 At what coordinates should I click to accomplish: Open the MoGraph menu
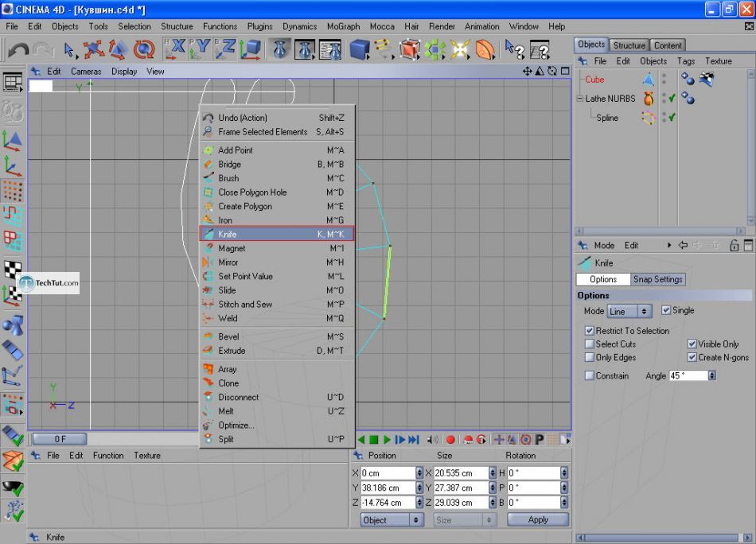pos(343,26)
